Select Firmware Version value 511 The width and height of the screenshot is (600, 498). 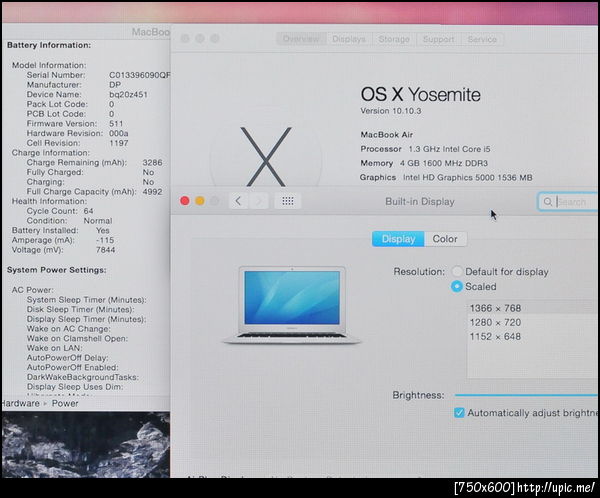[x=116, y=124]
